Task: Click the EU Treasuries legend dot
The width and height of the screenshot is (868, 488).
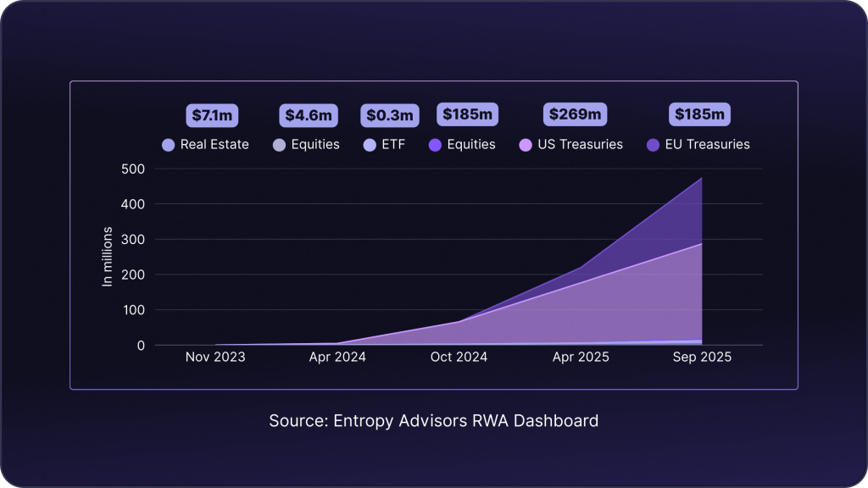Action: pyautogui.click(x=654, y=145)
